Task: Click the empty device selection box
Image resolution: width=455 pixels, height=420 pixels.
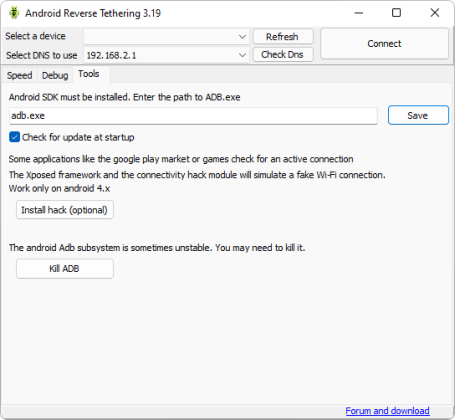Action: pos(166,36)
